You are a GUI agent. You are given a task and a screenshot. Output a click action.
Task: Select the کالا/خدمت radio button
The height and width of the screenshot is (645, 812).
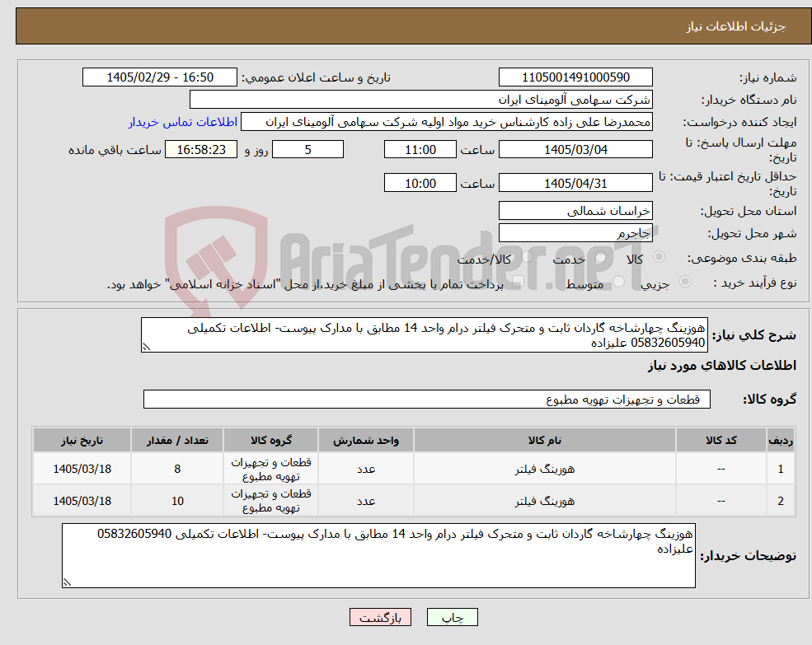527,257
